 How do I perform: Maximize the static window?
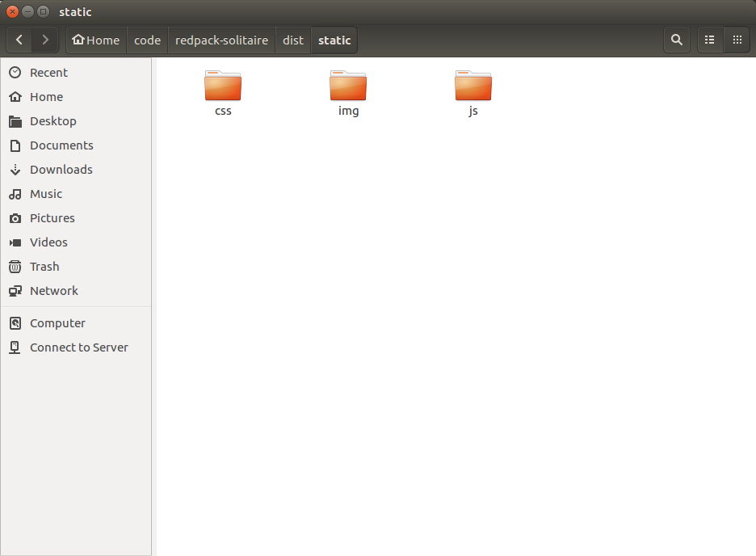pyautogui.click(x=43, y=11)
